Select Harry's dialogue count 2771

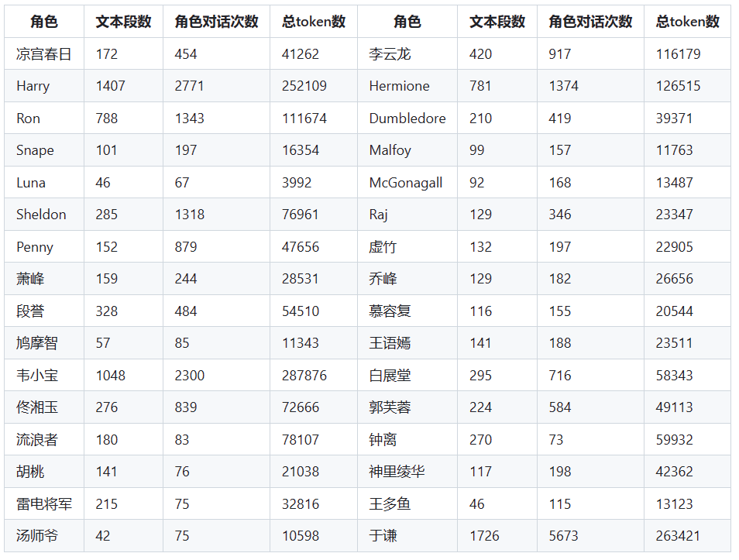(190, 86)
